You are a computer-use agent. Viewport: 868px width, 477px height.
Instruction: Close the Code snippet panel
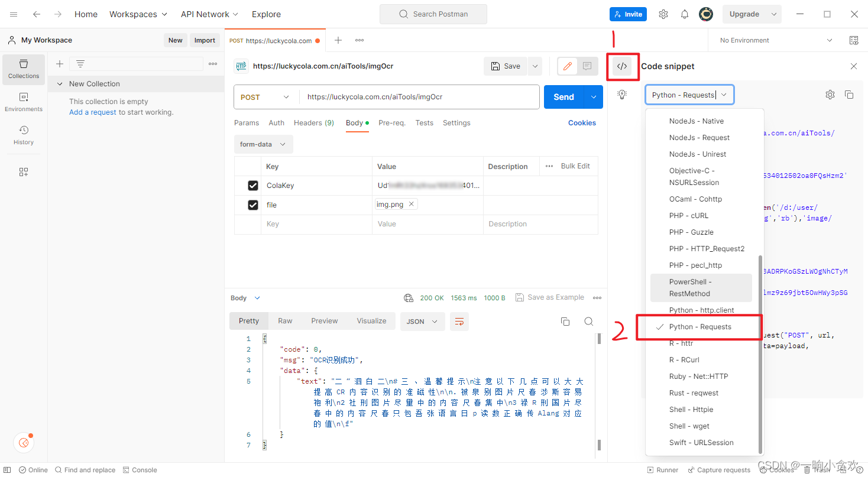(854, 66)
